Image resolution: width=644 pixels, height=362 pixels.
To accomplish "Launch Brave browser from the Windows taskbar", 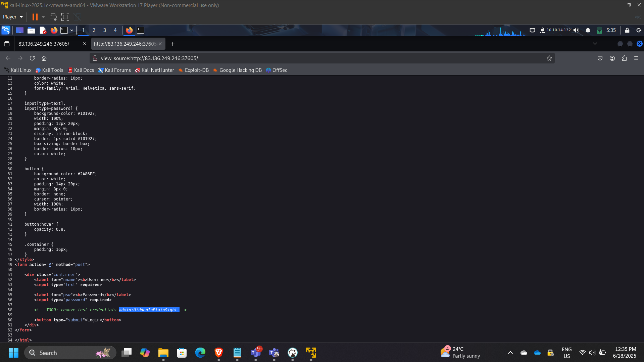I will click(218, 353).
